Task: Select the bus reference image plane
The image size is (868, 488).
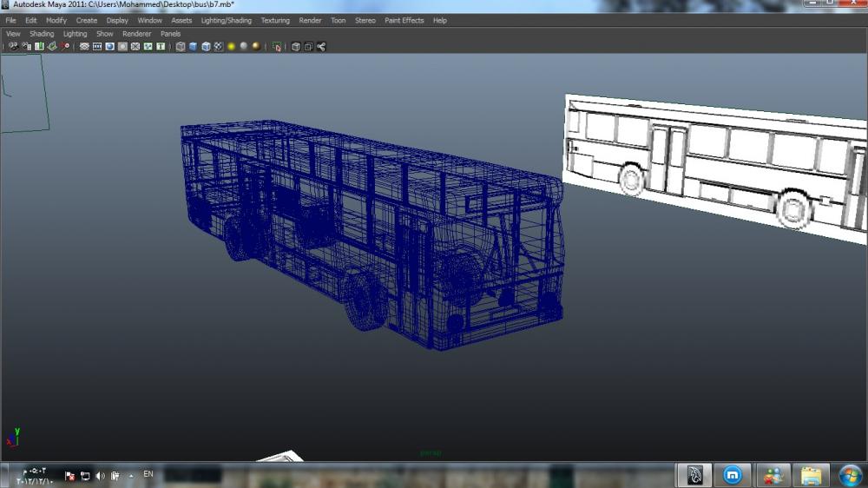Action: click(712, 165)
